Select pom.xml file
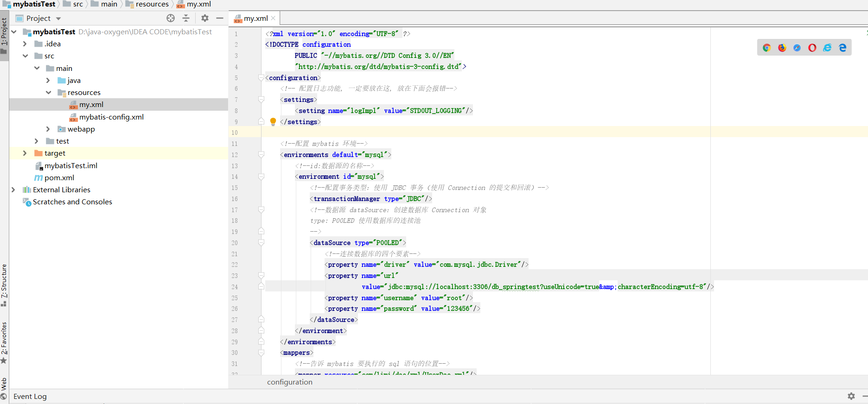Viewport: 868px width, 404px height. 59,177
